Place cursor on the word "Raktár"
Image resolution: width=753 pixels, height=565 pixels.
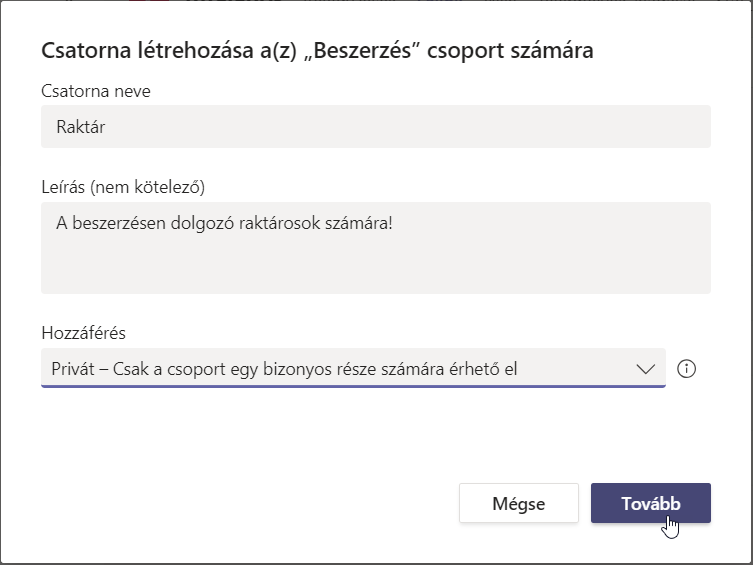tap(82, 127)
